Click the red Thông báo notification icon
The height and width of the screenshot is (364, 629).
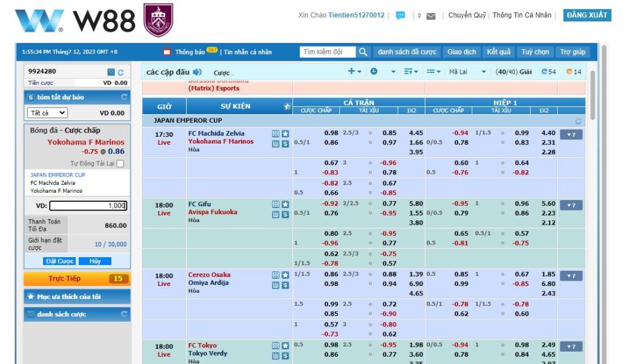click(167, 52)
